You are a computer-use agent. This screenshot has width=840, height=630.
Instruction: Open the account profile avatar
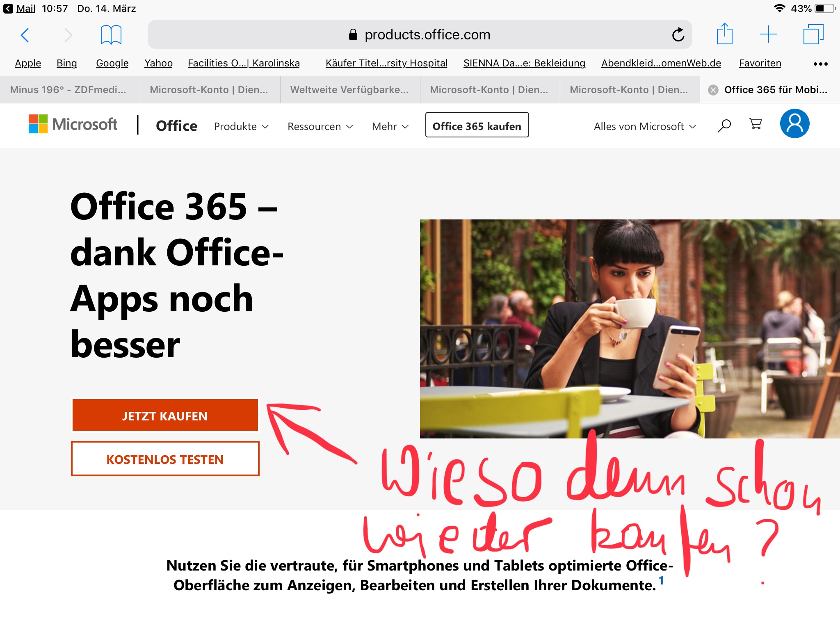pos(794,123)
